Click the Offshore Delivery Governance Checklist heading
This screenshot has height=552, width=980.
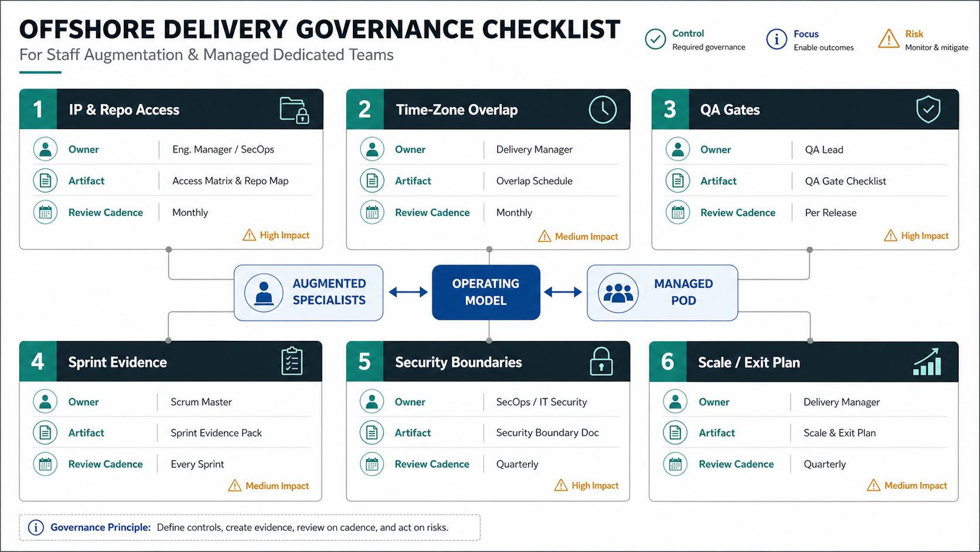point(320,29)
